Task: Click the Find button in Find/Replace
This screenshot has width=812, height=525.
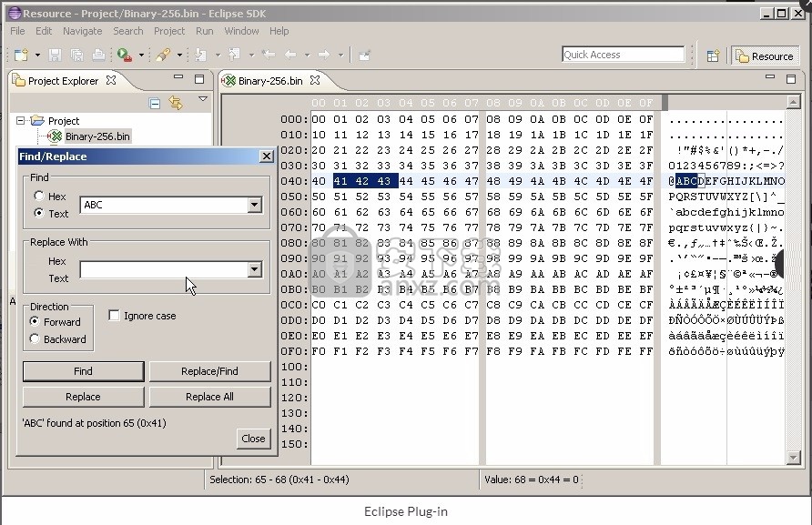Action: (x=83, y=371)
